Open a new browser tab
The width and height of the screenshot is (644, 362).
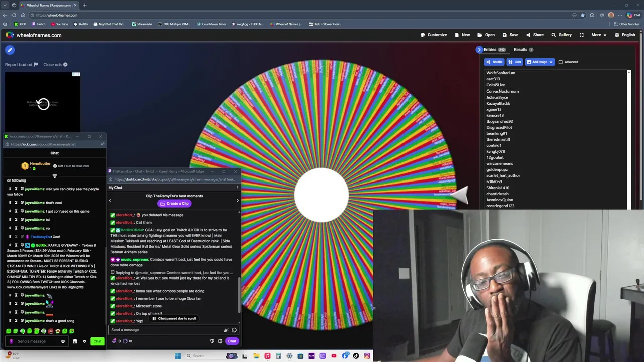pos(85,5)
